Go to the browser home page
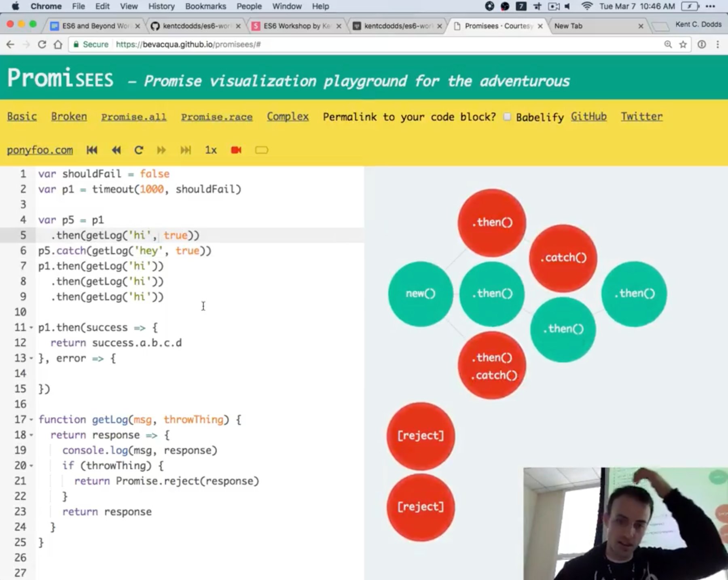The image size is (728, 580). [x=58, y=44]
